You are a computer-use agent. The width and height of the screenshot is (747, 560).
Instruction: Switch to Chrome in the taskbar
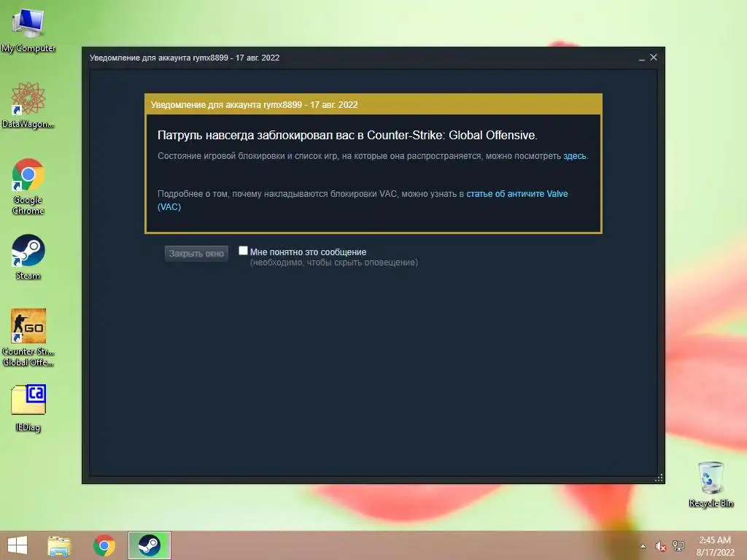click(x=104, y=545)
